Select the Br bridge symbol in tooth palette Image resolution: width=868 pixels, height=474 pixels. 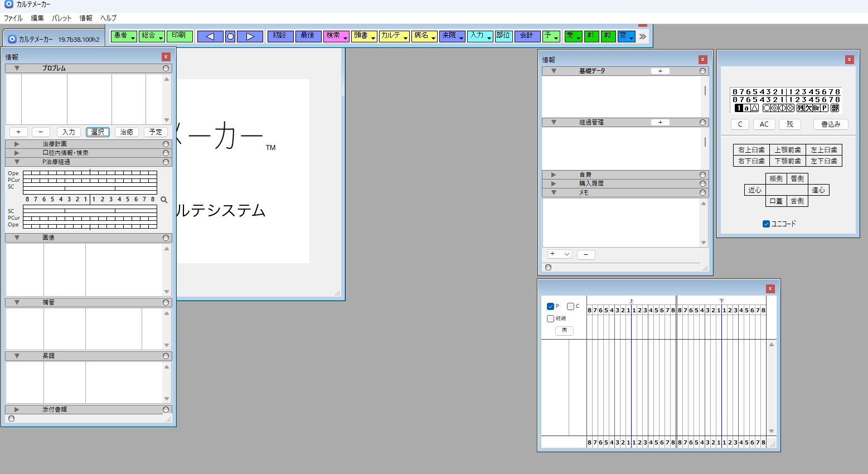(x=816, y=108)
